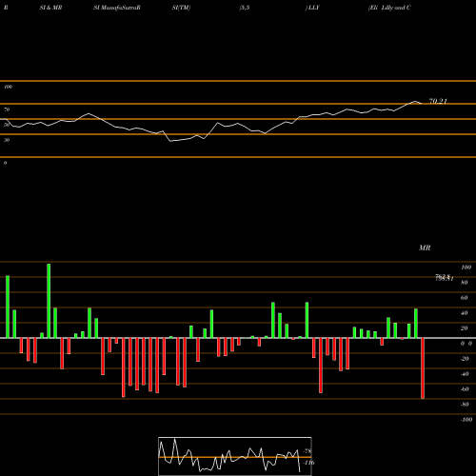Click the 'SI(TM)' header label
The image size is (476, 476).
181,8
